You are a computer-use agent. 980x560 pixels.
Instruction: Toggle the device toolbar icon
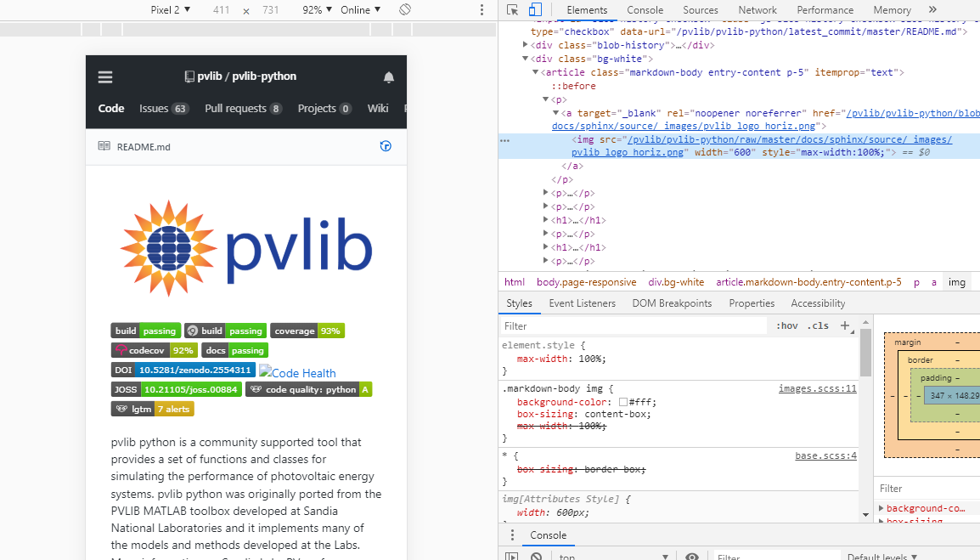pos(535,9)
